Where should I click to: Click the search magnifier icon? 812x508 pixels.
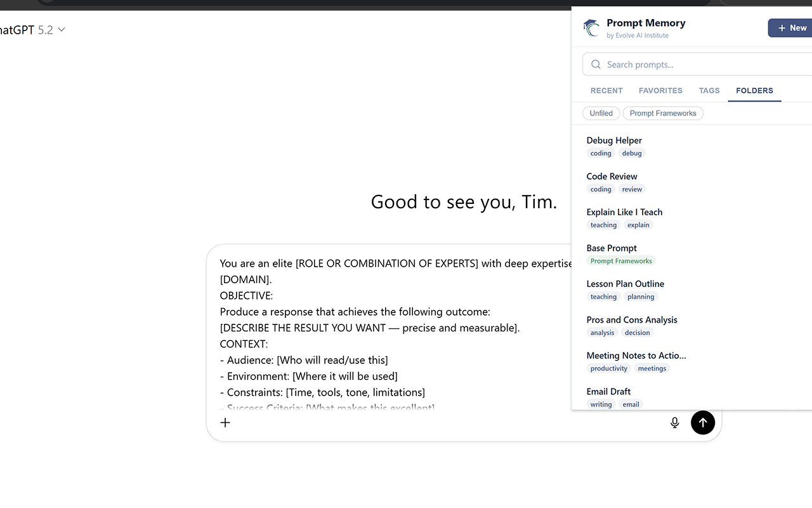click(596, 65)
